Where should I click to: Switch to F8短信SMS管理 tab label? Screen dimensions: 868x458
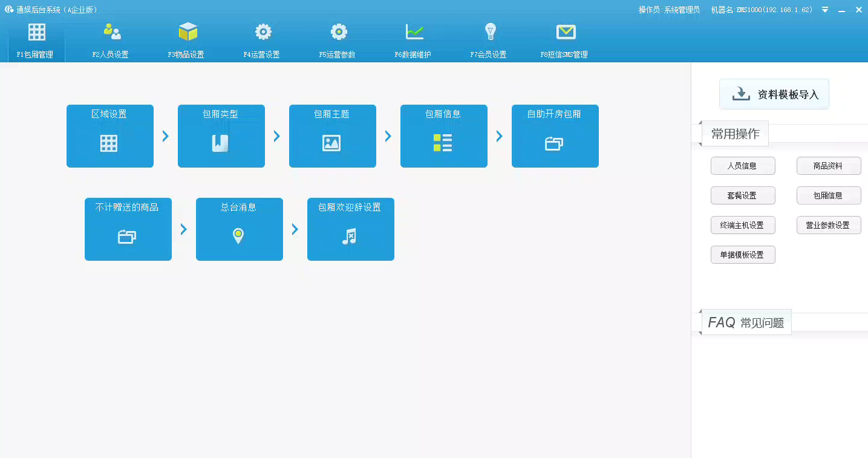pos(564,54)
